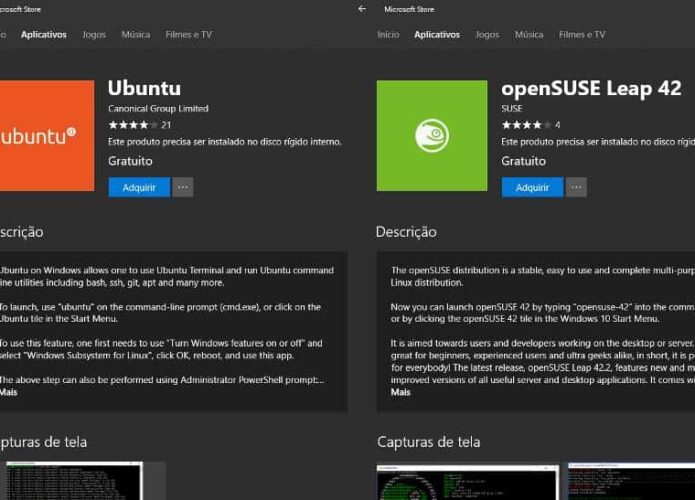695x500 pixels.
Task: Open the Ubuntu orange app logo tile
Action: [47, 136]
